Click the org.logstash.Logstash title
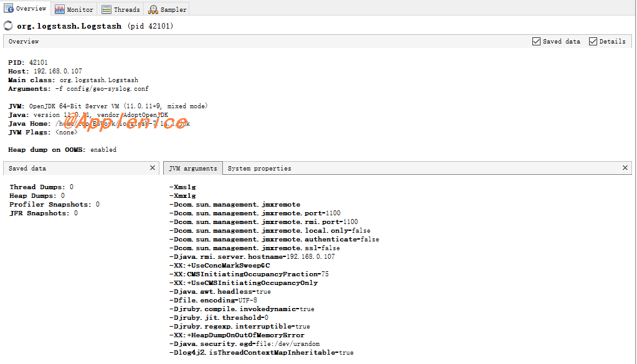The width and height of the screenshot is (637, 364). click(x=69, y=26)
